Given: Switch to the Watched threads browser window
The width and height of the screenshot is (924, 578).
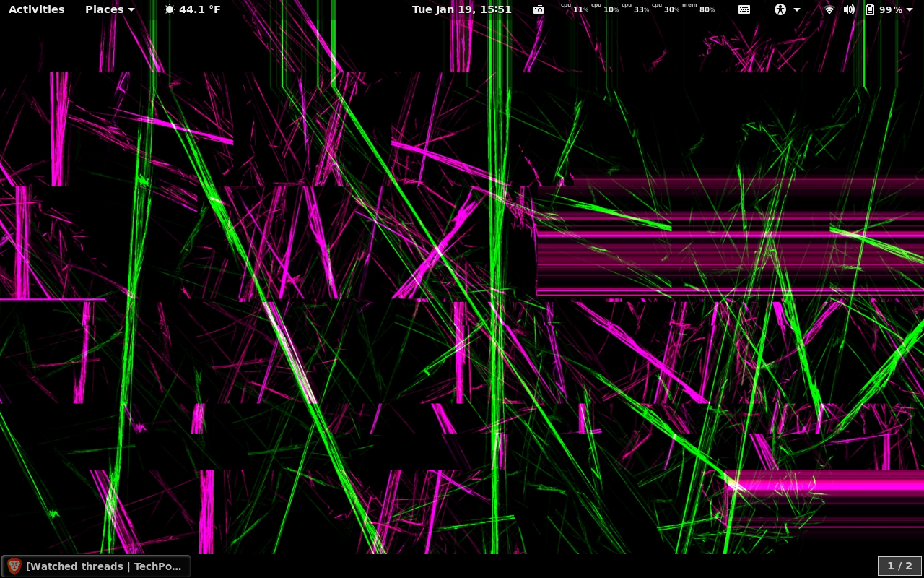Looking at the screenshot, I should click(96, 566).
